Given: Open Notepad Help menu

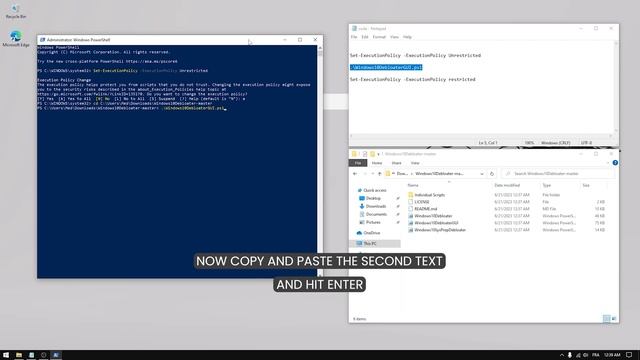Looking at the screenshot, I should [x=407, y=37].
